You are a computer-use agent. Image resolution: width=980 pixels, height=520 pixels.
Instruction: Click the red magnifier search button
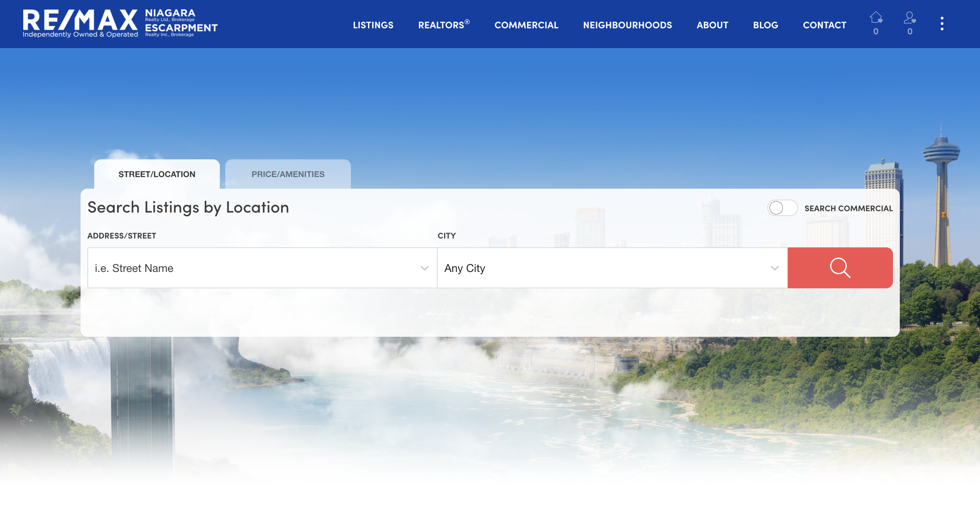tap(840, 268)
